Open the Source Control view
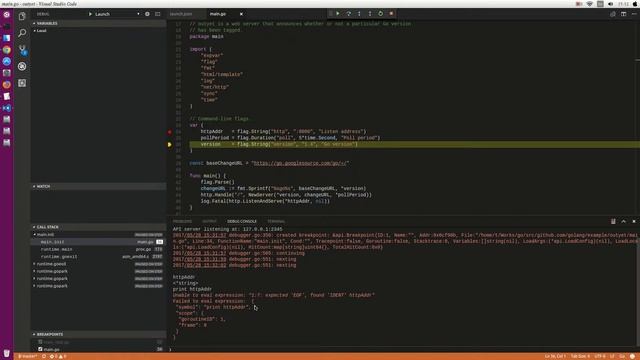The image size is (640, 360). click(22, 50)
